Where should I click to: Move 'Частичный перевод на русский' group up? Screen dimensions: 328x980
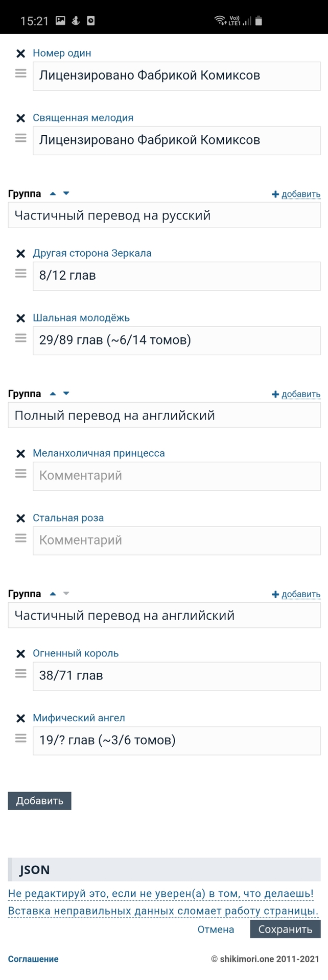click(53, 194)
